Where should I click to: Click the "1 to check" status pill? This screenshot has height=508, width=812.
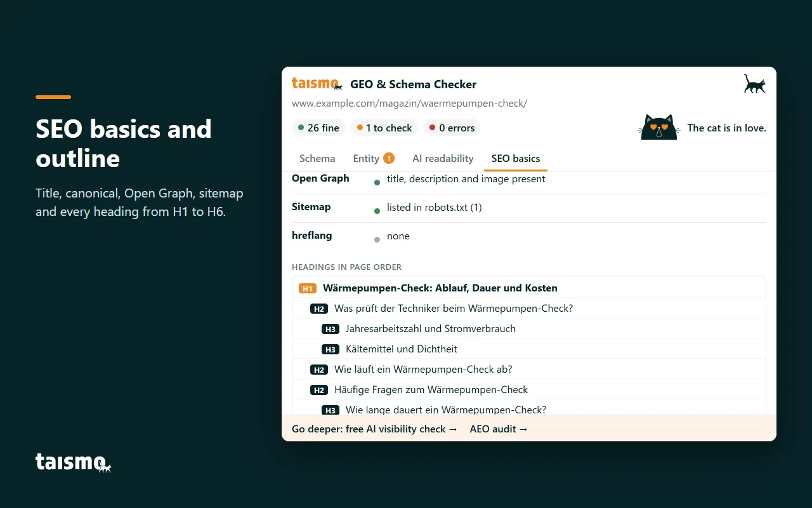tap(384, 128)
